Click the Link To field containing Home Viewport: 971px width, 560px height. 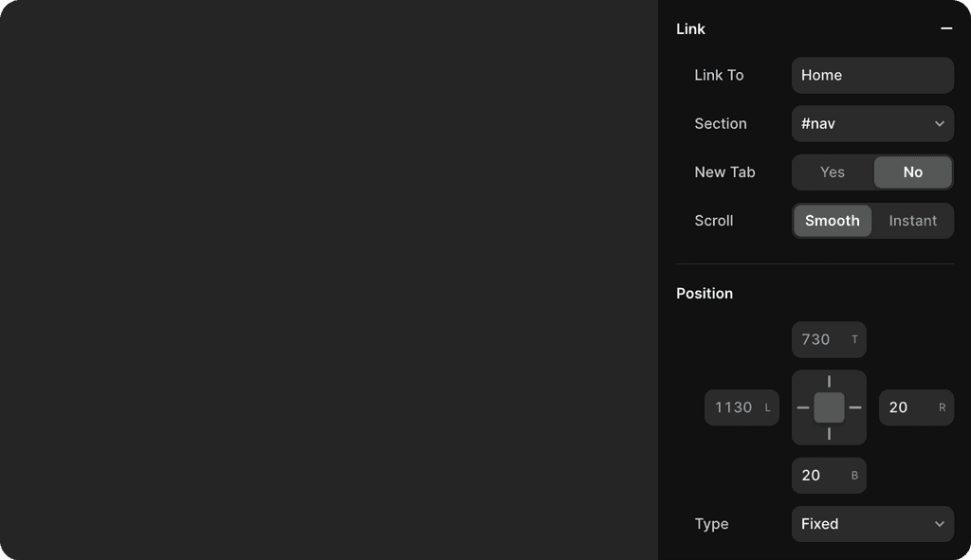871,75
